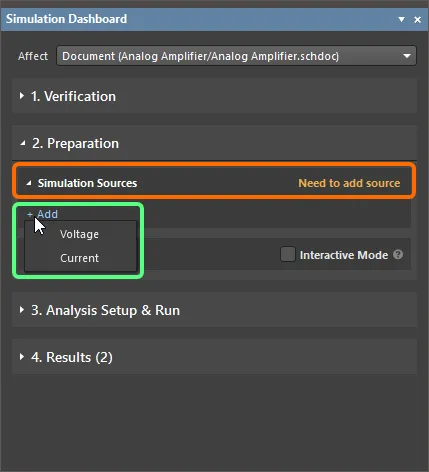Click the Interactive Mode help icon
Screen dimensions: 429x472
[398, 255]
